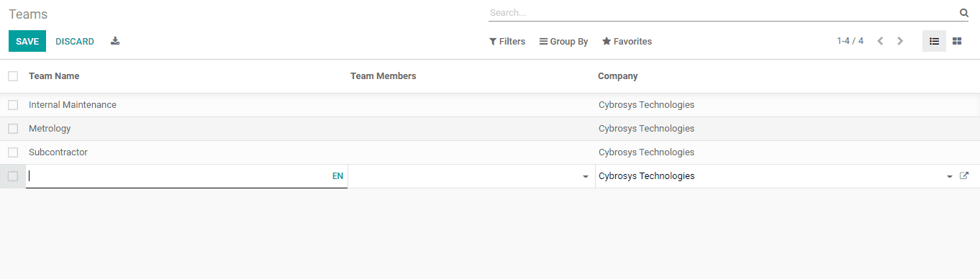Check the Subcontractor row checkbox
The height and width of the screenshot is (279, 980).
click(x=13, y=152)
